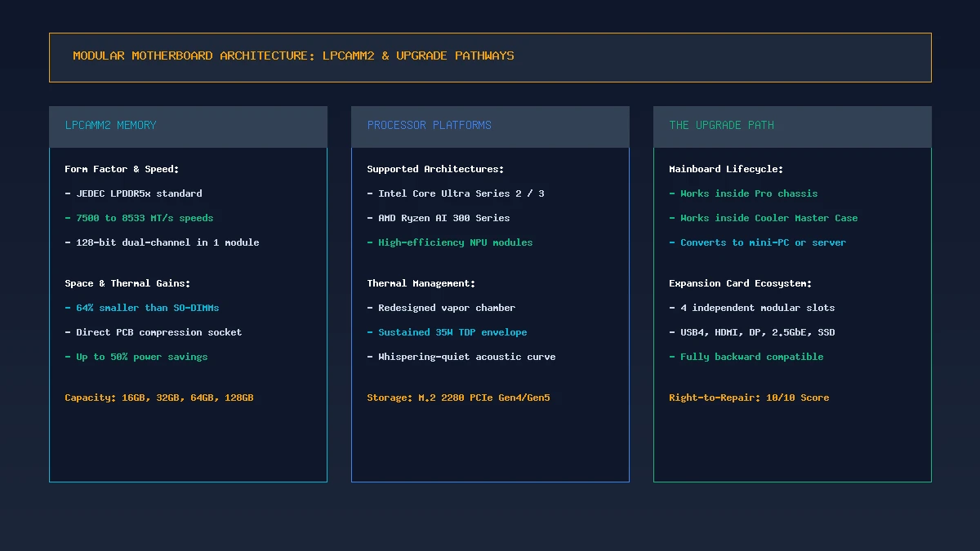Click 'Fully backward compatible' line

point(746,357)
